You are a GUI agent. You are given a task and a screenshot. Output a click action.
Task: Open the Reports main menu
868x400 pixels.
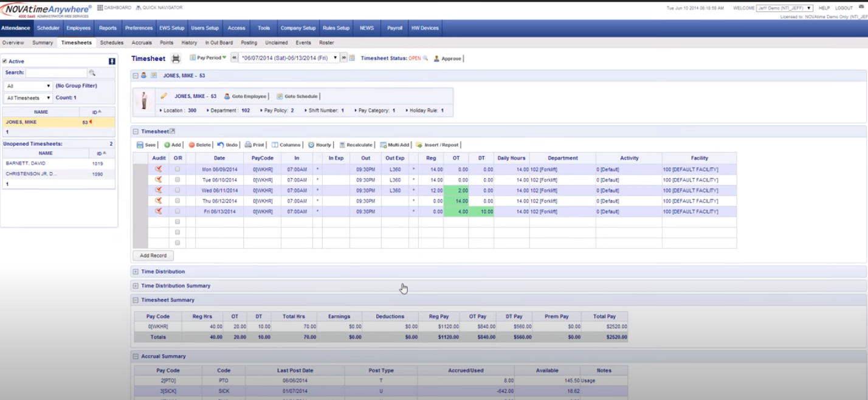pos(108,28)
